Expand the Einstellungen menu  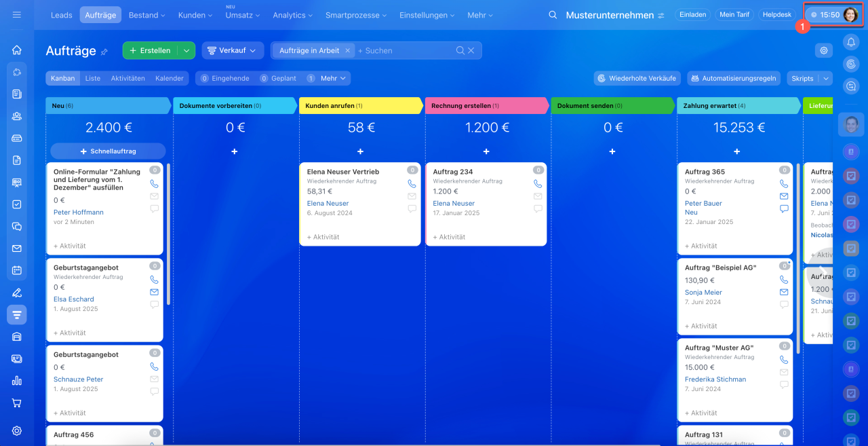[427, 15]
